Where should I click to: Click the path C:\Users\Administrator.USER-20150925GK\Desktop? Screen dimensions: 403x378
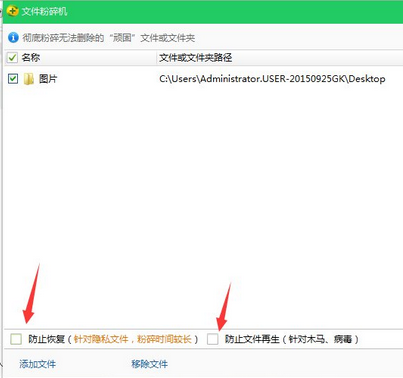pyautogui.click(x=272, y=79)
